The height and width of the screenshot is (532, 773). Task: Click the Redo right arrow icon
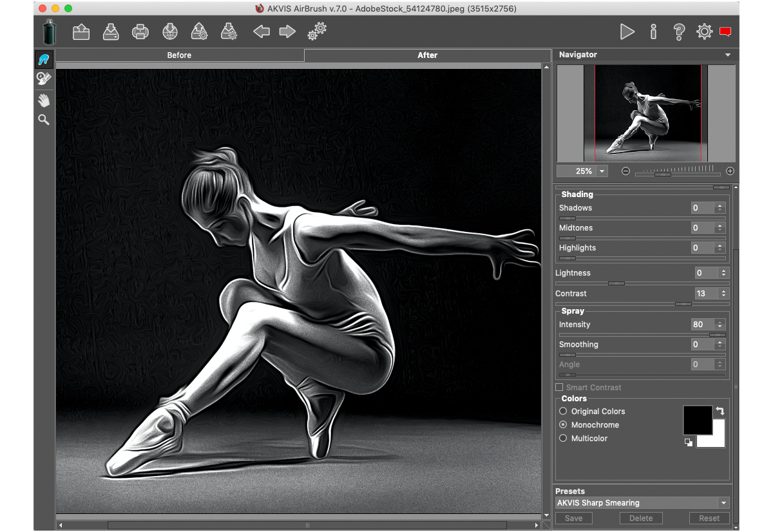pos(287,32)
